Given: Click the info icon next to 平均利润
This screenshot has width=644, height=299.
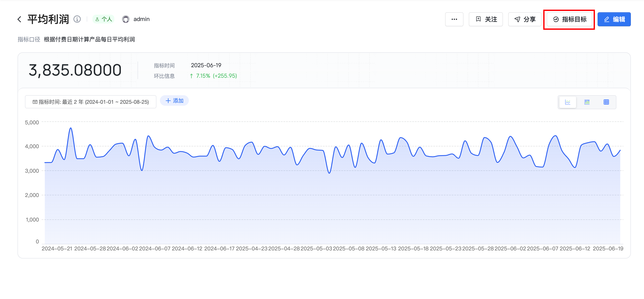Looking at the screenshot, I should pyautogui.click(x=77, y=19).
